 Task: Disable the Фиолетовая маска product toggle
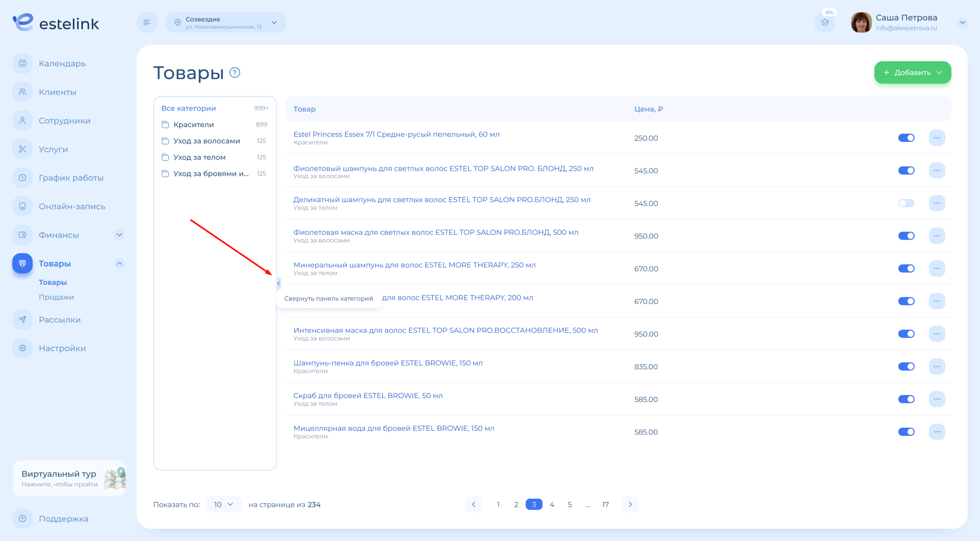point(906,236)
